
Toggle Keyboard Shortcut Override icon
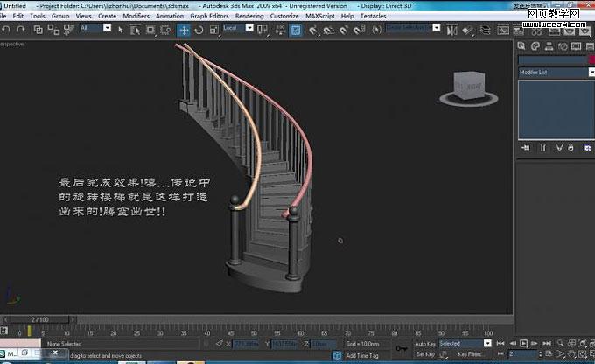[x=296, y=30]
